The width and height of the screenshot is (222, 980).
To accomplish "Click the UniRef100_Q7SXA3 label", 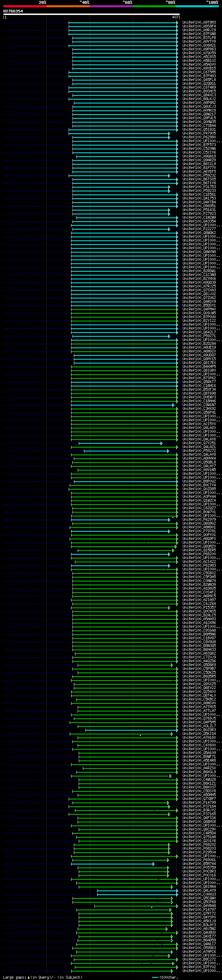I will tap(199, 290).
